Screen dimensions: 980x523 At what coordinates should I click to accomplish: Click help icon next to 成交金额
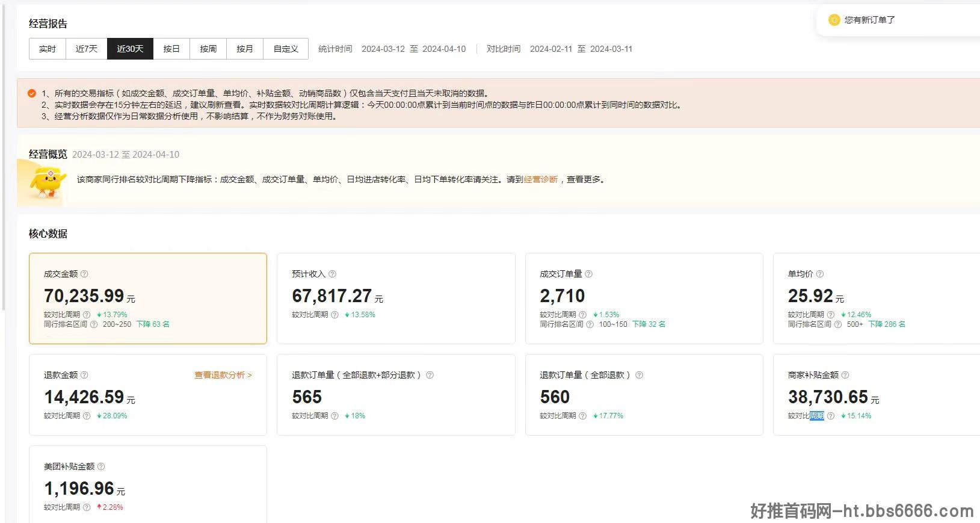pos(84,274)
